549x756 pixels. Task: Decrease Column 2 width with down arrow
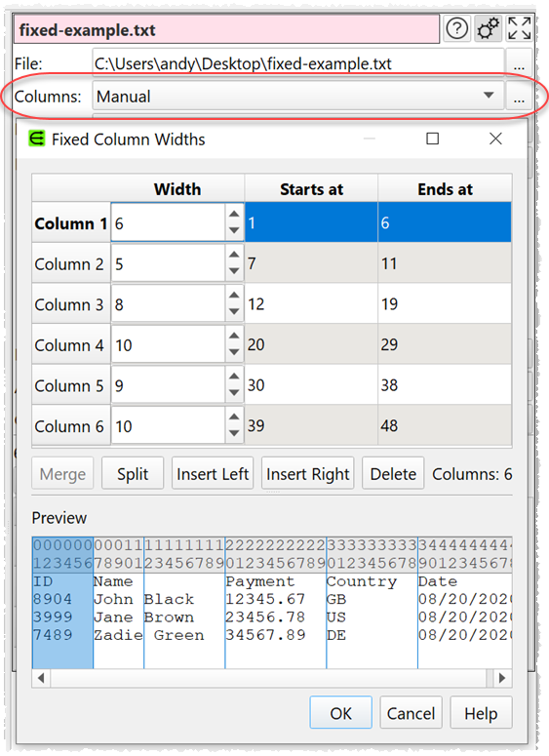234,271
